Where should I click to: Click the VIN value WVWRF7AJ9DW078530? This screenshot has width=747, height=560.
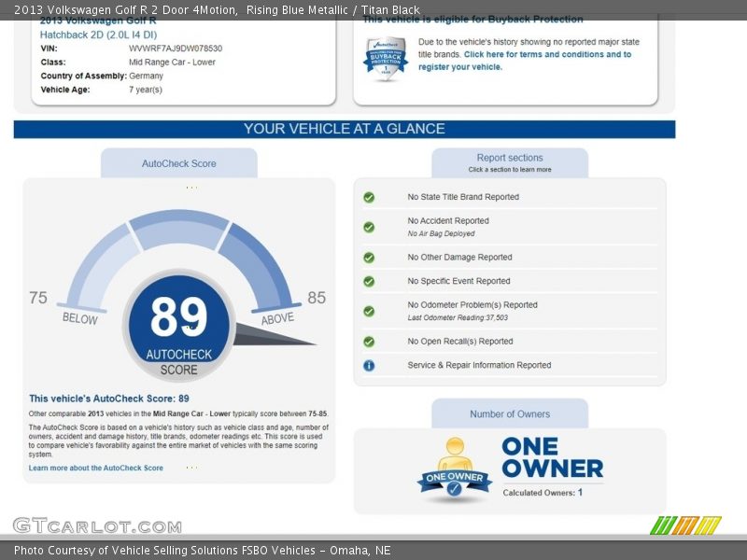pyautogui.click(x=176, y=49)
